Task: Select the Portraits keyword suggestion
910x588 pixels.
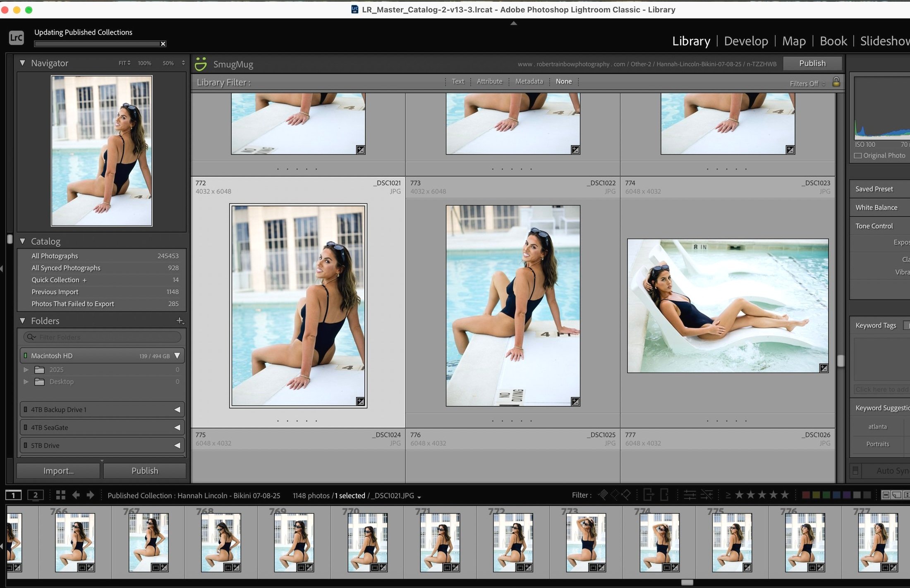Action: coord(877,444)
